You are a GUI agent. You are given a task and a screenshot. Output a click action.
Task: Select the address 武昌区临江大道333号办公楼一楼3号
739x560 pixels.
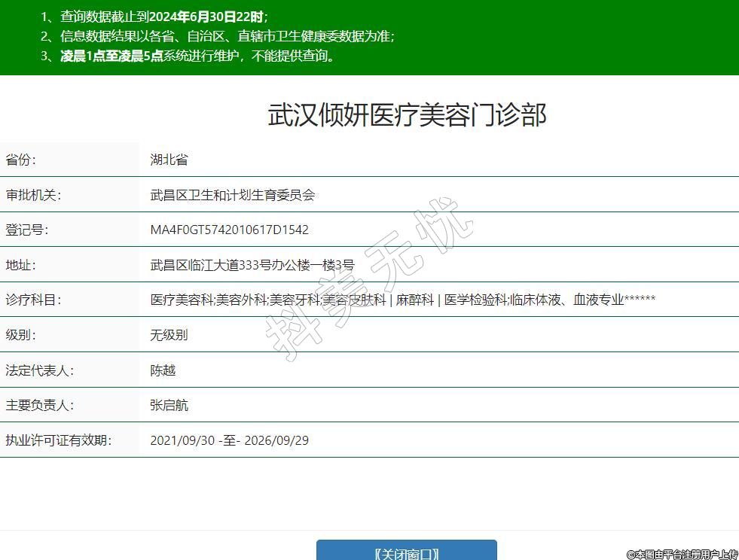tap(252, 265)
